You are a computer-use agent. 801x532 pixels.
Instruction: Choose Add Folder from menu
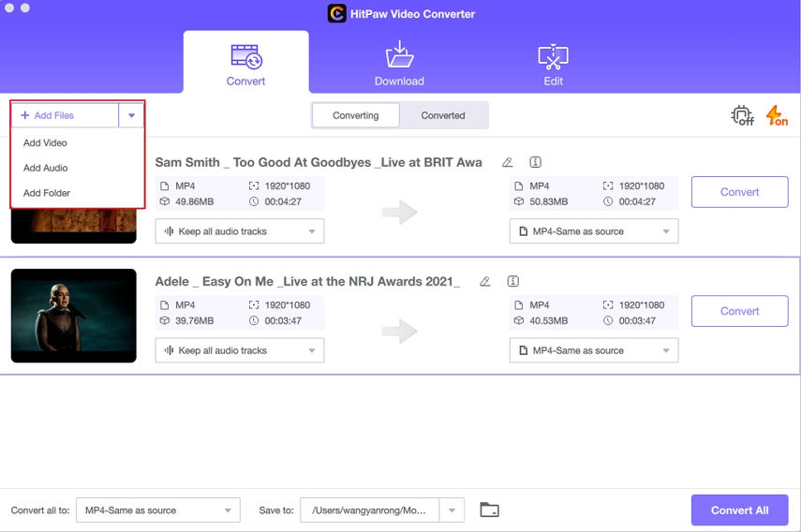pyautogui.click(x=47, y=193)
